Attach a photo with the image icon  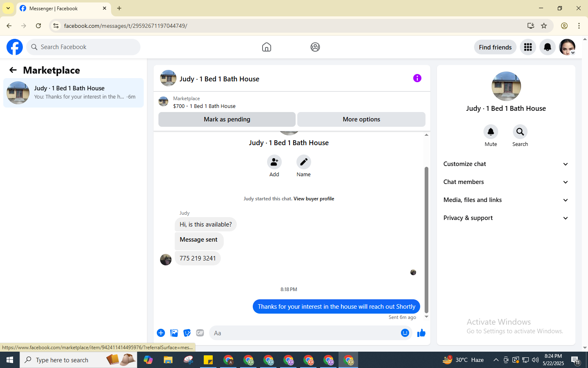[174, 333]
